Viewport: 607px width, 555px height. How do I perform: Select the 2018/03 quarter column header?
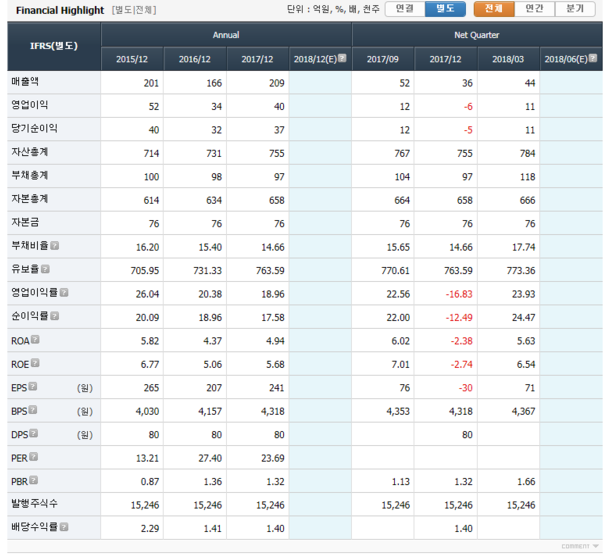tap(508, 59)
